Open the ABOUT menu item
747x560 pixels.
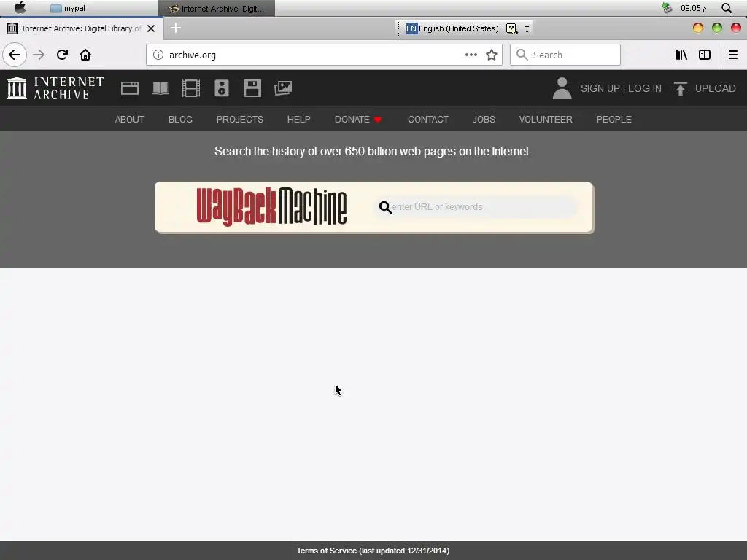(x=130, y=120)
